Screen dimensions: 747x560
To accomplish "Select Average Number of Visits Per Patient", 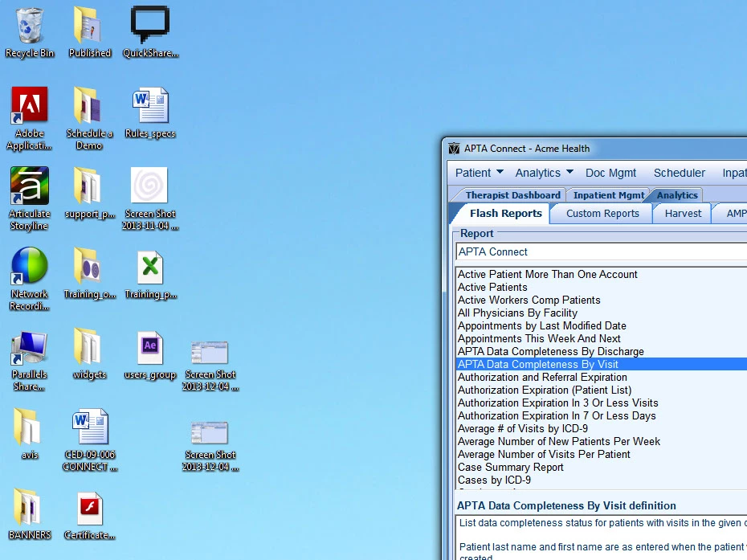I will click(x=602, y=455).
